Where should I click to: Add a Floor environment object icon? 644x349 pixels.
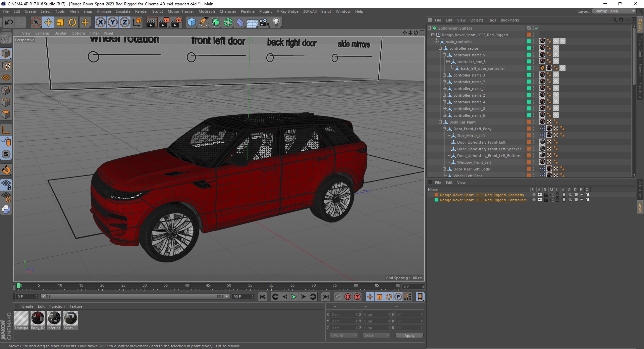click(x=252, y=22)
